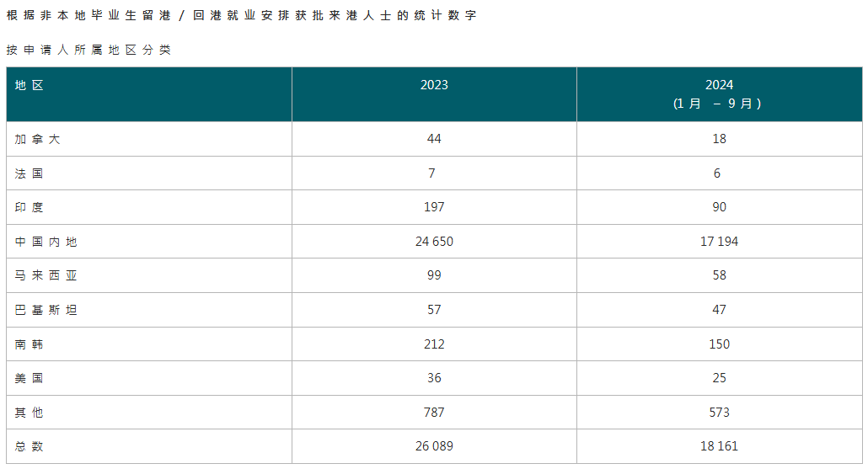Select the 2023 column header
Viewport: 868px width, 469px height.
[434, 85]
